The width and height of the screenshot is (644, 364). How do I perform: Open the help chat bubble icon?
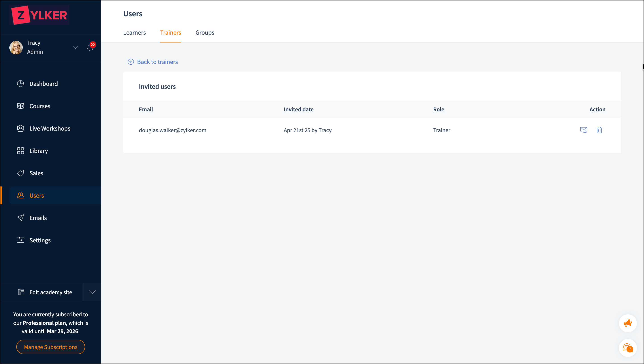(628, 348)
